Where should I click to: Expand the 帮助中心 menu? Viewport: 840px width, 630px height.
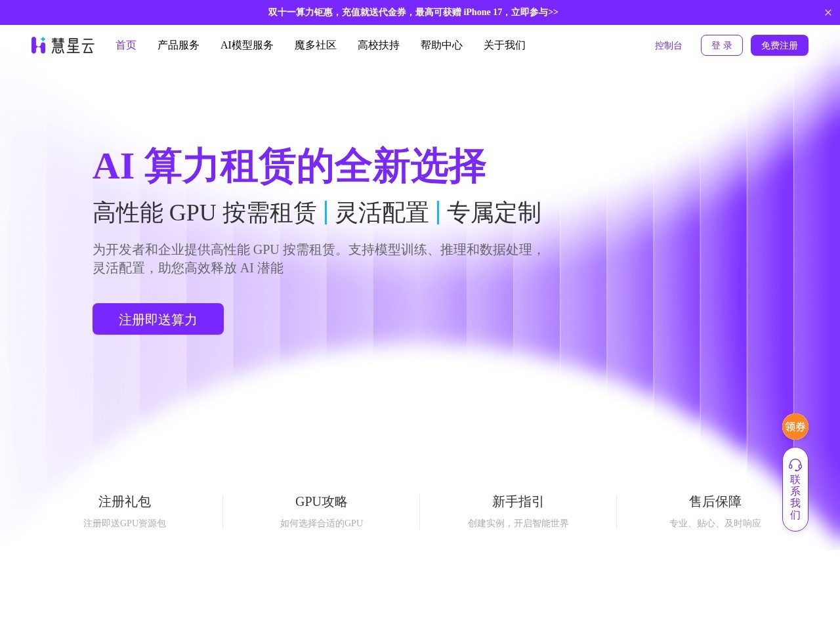tap(441, 45)
